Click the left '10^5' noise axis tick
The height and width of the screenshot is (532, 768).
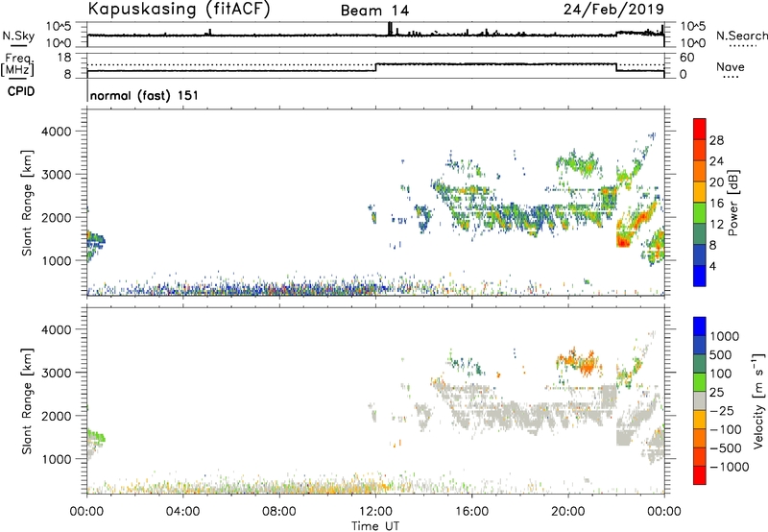click(59, 27)
